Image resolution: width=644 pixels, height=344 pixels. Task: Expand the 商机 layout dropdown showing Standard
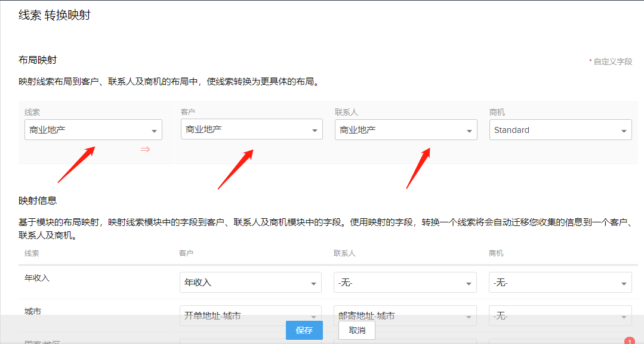tap(560, 130)
